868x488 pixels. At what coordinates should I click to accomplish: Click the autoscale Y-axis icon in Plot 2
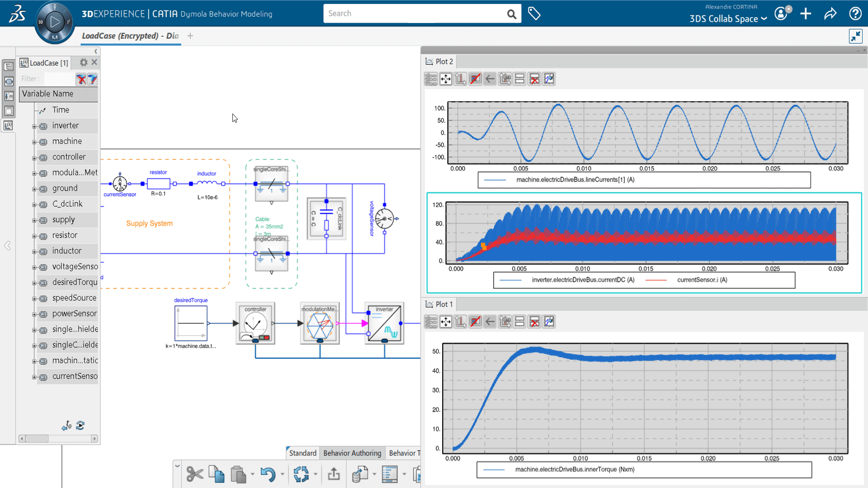point(460,79)
